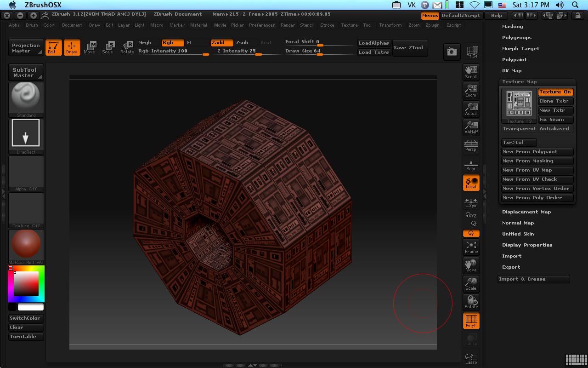Toggle Persp perspective view

(x=471, y=145)
